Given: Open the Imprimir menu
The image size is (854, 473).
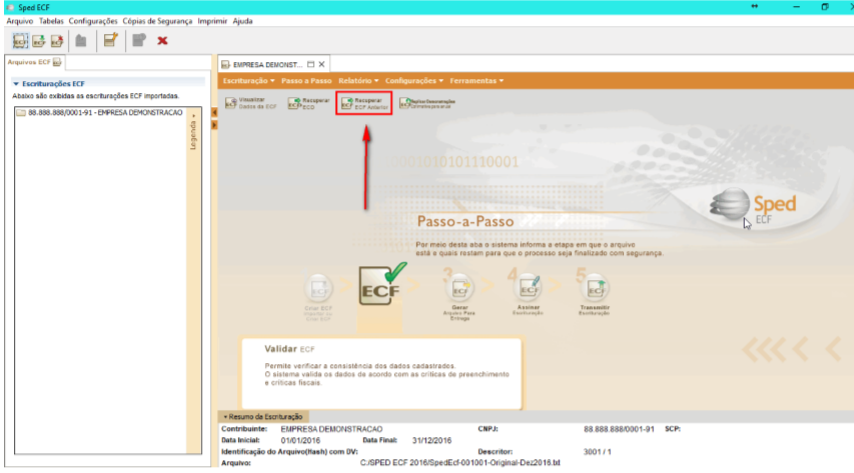Looking at the screenshot, I should click(212, 21).
